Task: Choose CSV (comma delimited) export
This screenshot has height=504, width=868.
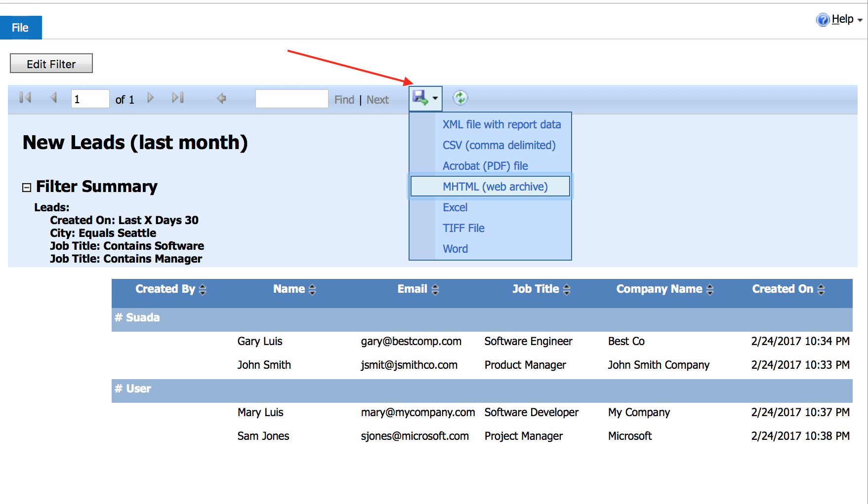Action: (499, 145)
